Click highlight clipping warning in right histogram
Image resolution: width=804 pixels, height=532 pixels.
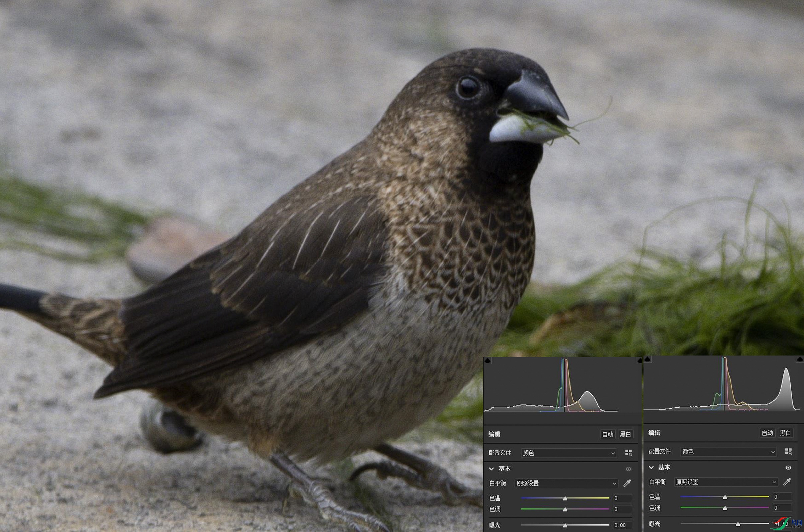click(x=800, y=359)
